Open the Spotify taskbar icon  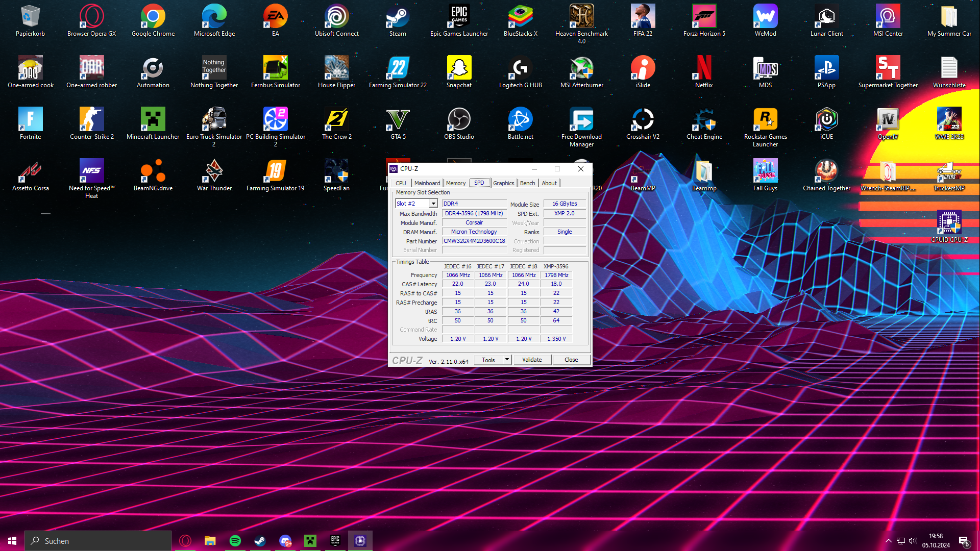(x=235, y=541)
